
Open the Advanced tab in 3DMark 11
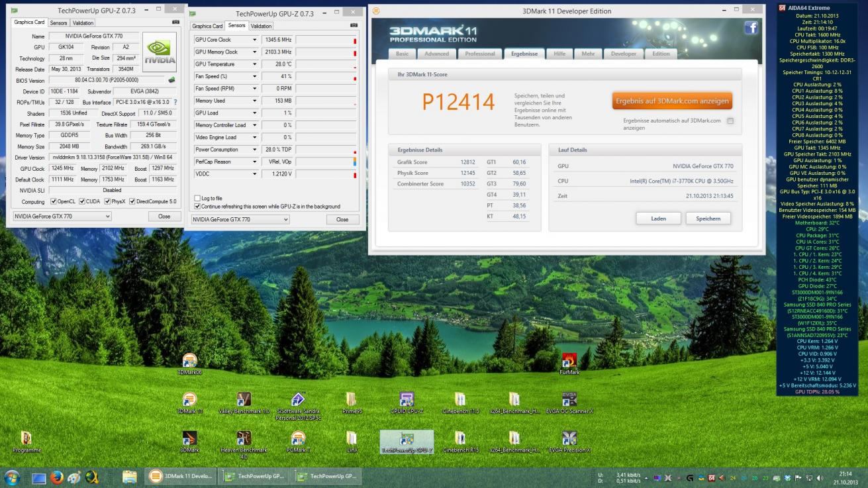click(437, 54)
